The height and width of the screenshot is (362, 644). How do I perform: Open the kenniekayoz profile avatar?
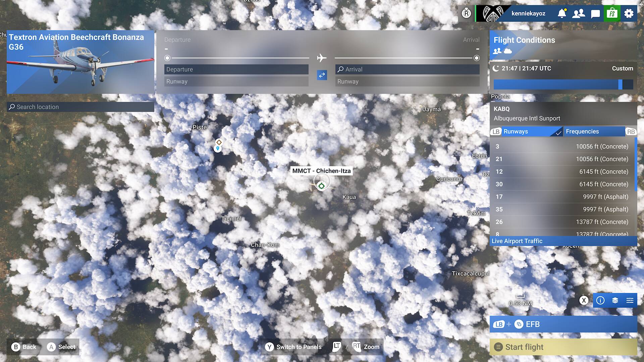click(492, 13)
